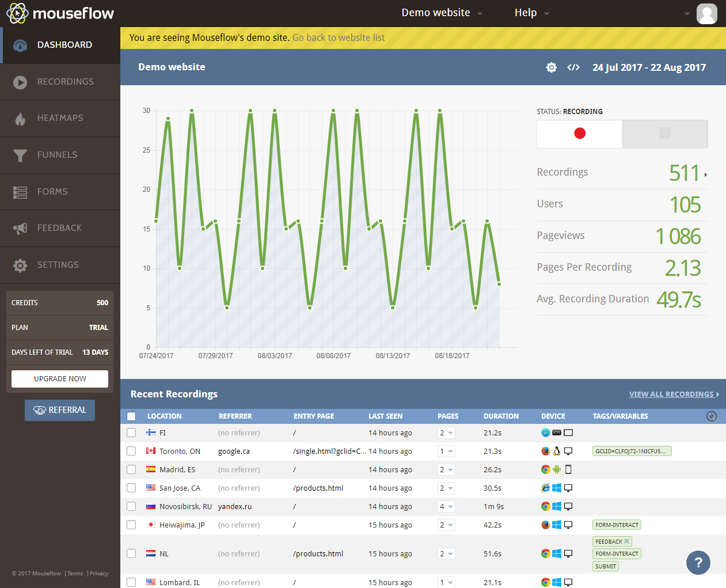Image resolution: width=726 pixels, height=588 pixels.
Task: Open the date range 24 Jul 2017 - 22 Aug 2017
Action: [649, 67]
